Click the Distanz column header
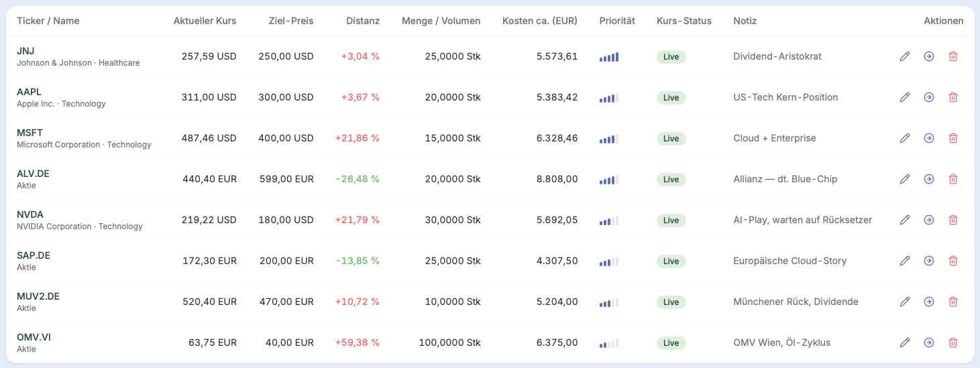This screenshot has width=980, height=368. click(x=363, y=21)
